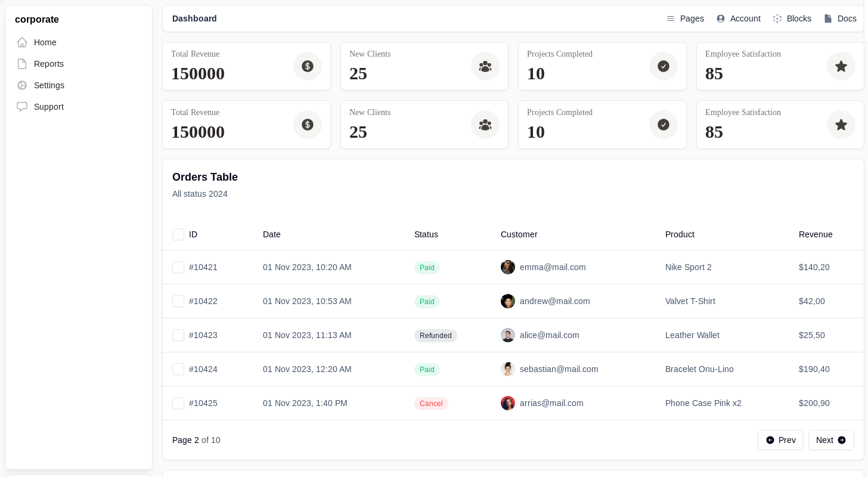Click emma@mail.com customer avatar
868x477 pixels.
coord(508,267)
